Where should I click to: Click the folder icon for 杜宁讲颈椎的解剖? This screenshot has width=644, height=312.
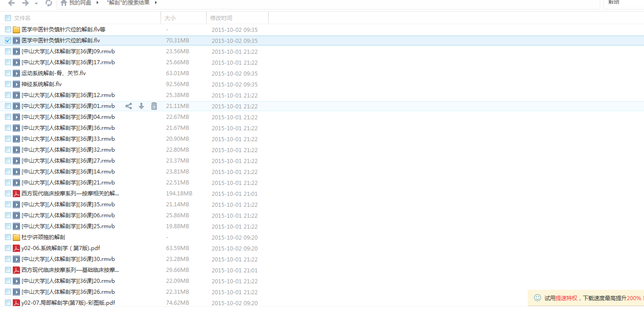click(x=16, y=237)
